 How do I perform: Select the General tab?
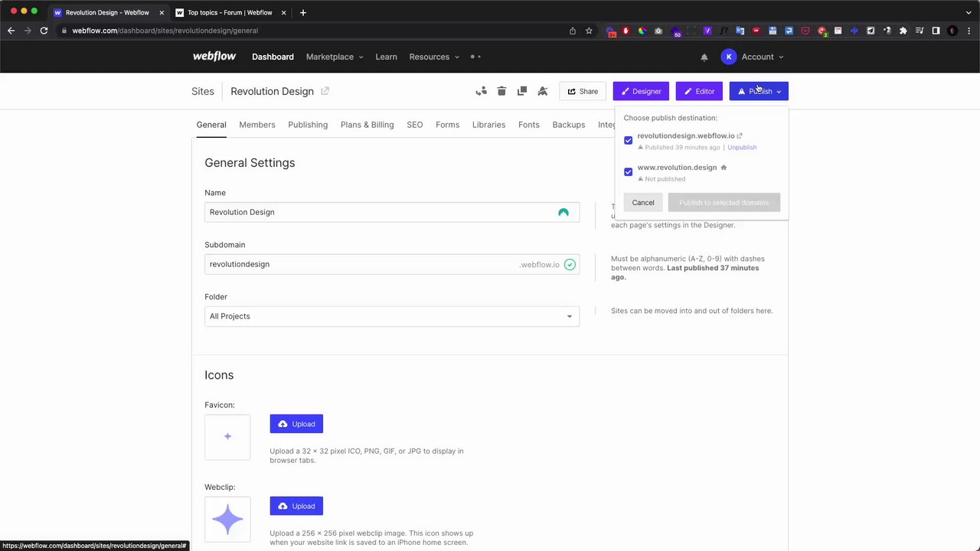(x=211, y=125)
